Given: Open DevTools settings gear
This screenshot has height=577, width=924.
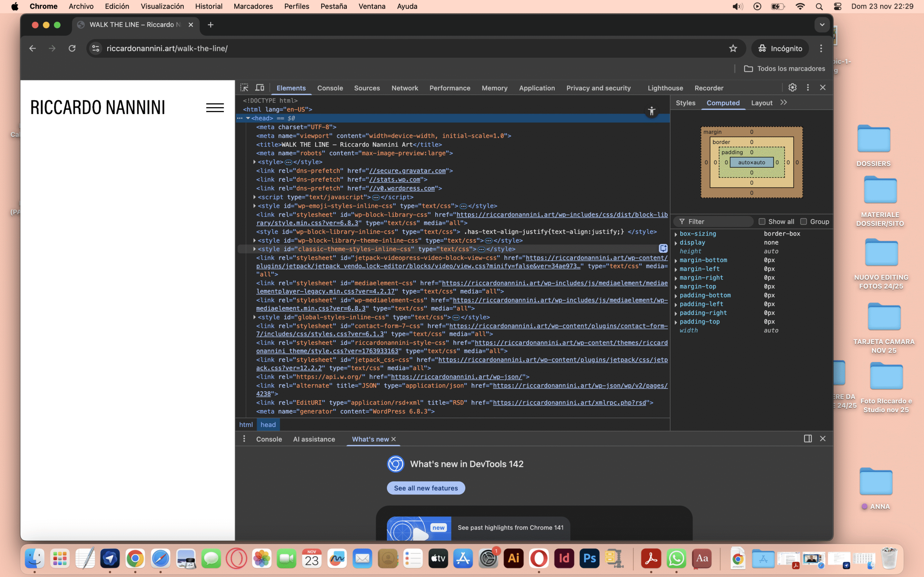Looking at the screenshot, I should [792, 87].
